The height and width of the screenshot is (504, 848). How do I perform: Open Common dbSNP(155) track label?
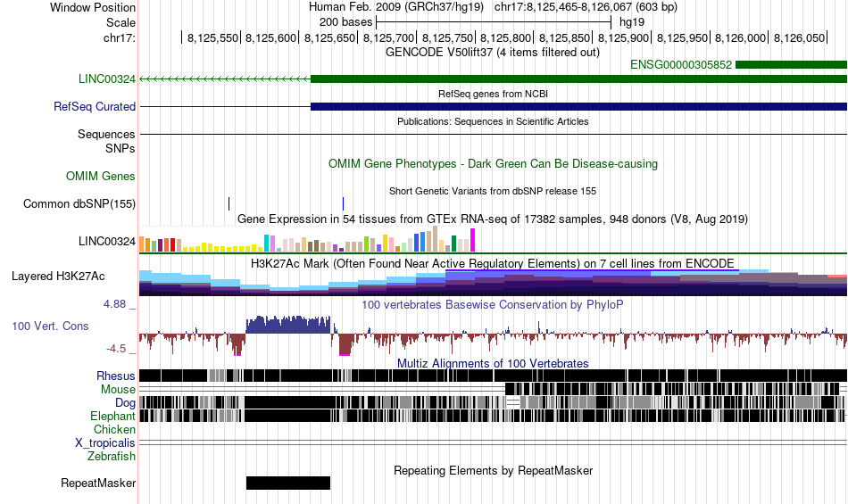(79, 203)
